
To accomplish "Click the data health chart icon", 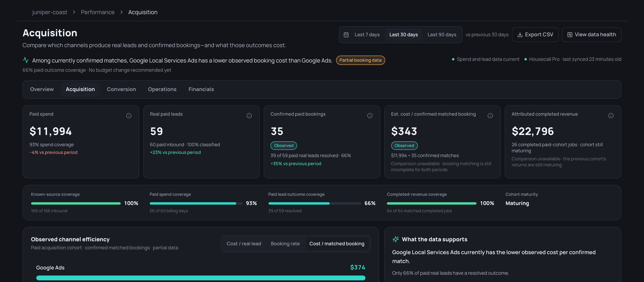I will (x=570, y=35).
